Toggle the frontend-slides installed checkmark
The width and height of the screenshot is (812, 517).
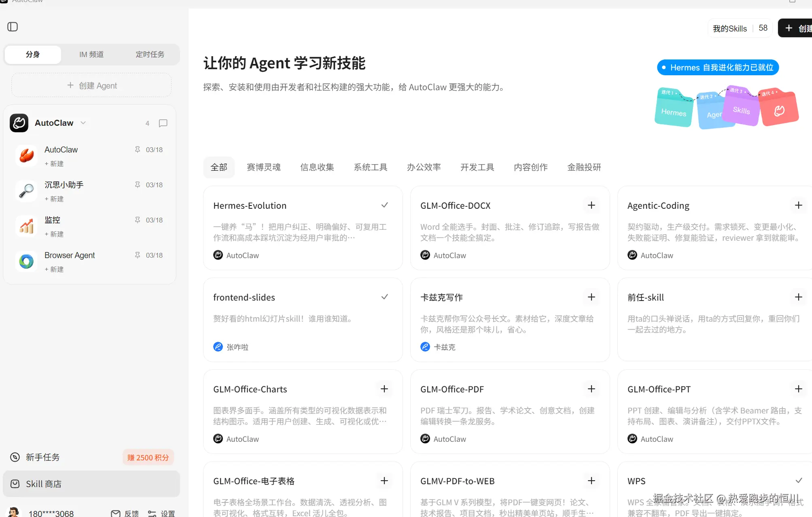coord(384,297)
